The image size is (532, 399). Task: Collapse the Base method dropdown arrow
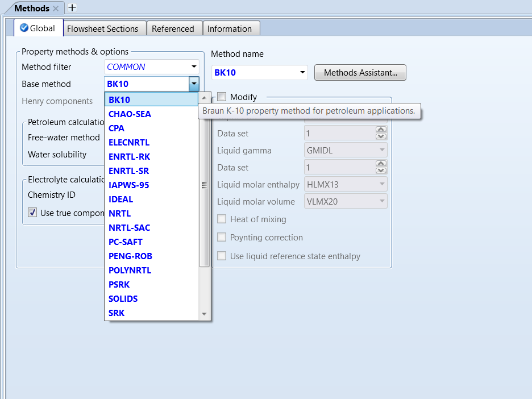click(x=194, y=84)
